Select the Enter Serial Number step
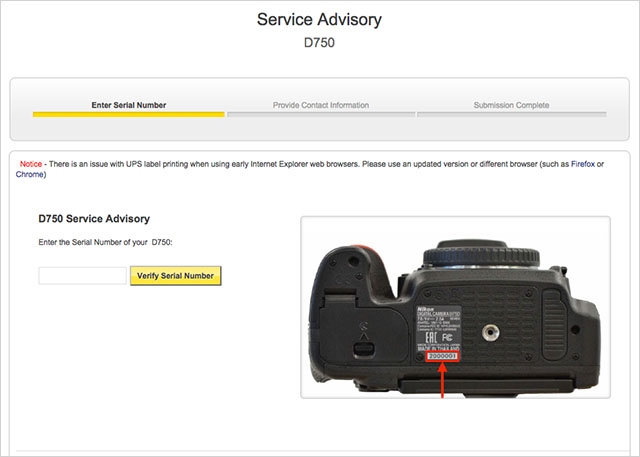Viewport: 640px width, 457px height. click(x=129, y=105)
